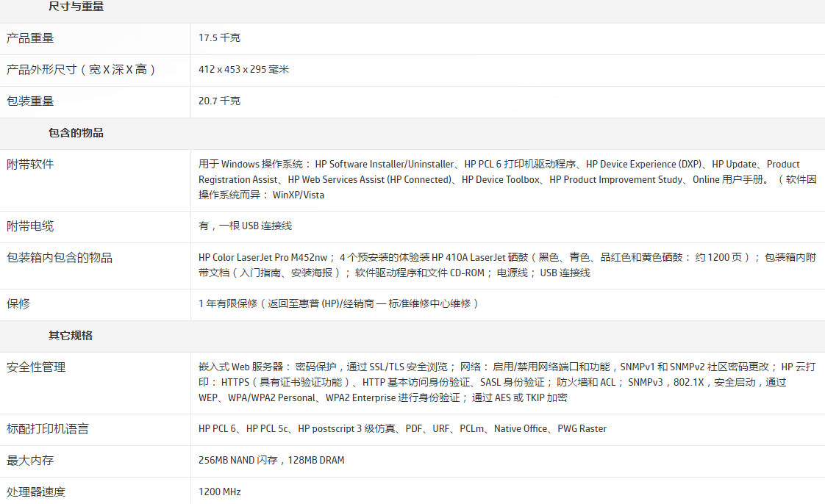Select the 处理器速度 row label

pyautogui.click(x=36, y=492)
